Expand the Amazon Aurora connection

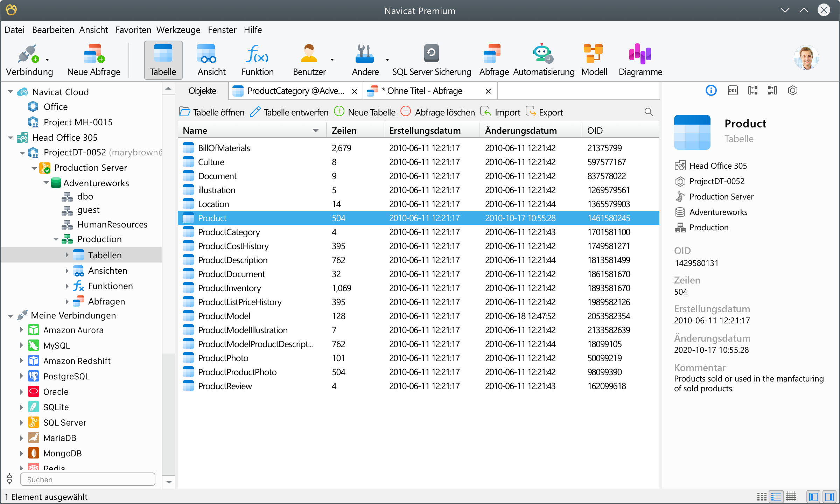[21, 330]
